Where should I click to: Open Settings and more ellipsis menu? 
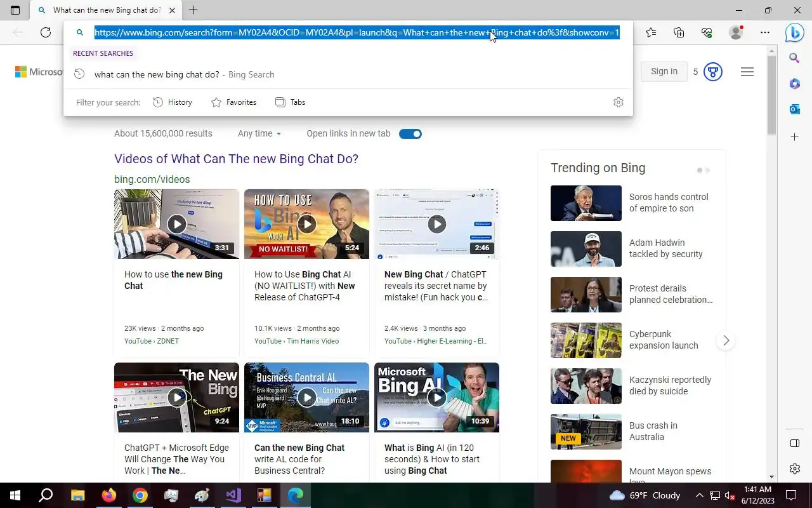[765, 32]
